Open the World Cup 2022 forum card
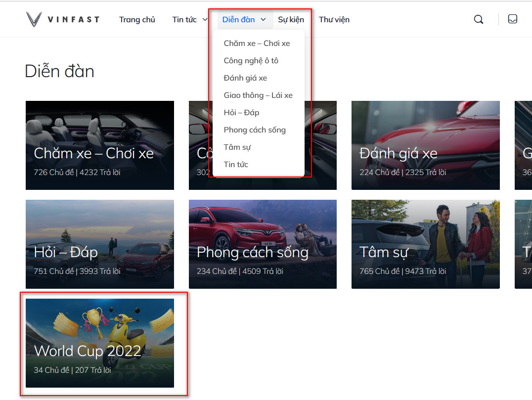The width and height of the screenshot is (532, 400). [x=99, y=343]
